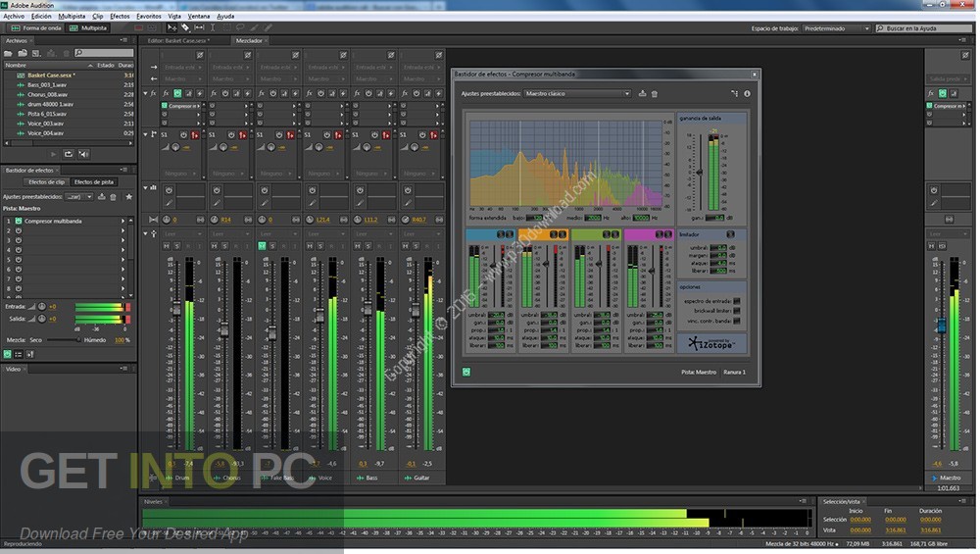Open Efectos menu
Image resolution: width=980 pixels, height=554 pixels.
(x=120, y=17)
